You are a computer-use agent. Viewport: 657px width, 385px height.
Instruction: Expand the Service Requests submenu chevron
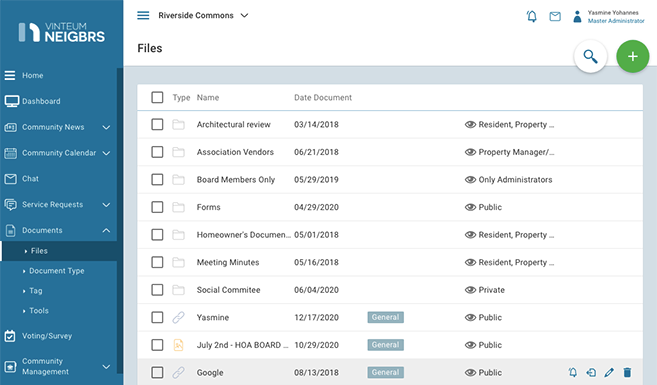106,205
